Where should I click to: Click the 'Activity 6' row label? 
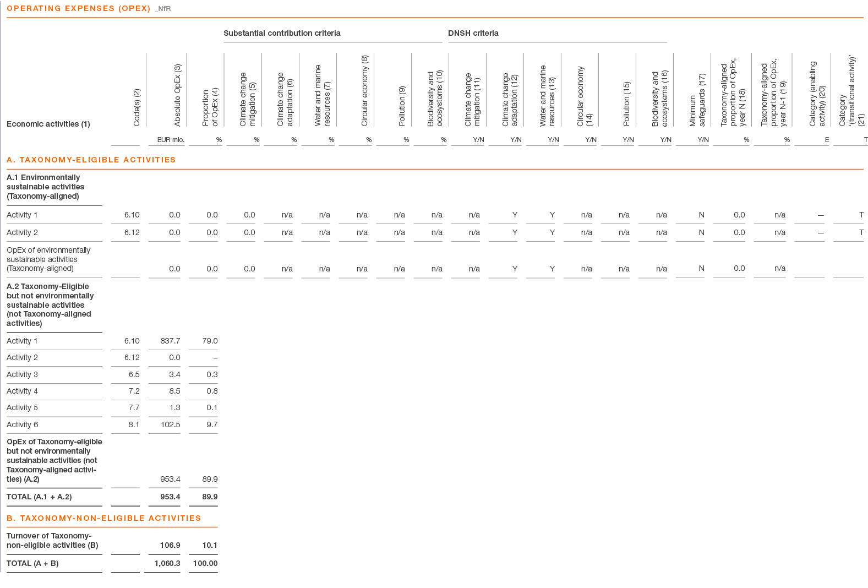(23, 424)
